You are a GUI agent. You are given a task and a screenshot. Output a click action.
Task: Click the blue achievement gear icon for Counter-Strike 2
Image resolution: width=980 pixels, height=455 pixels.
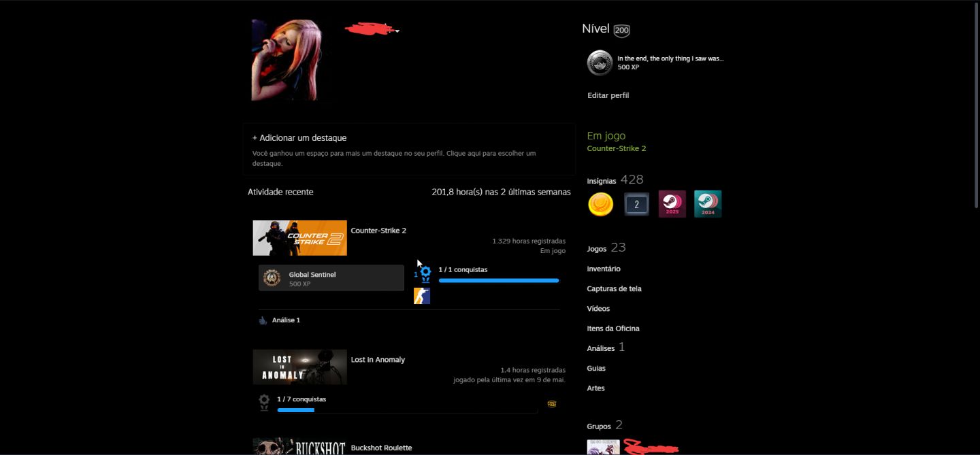coord(425,274)
